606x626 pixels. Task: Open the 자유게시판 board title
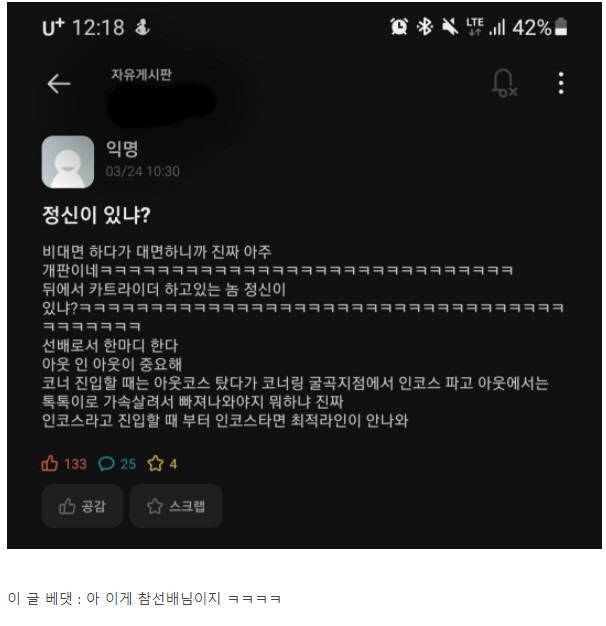pos(141,74)
